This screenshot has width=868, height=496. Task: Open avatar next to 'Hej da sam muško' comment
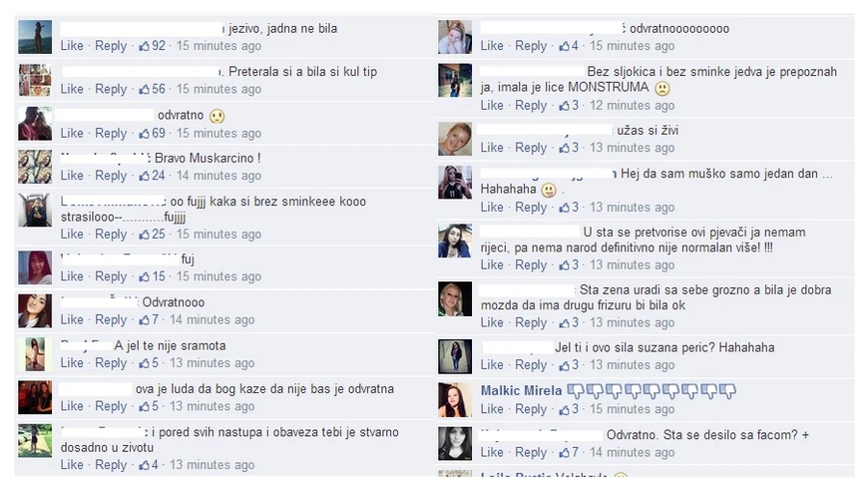(455, 182)
